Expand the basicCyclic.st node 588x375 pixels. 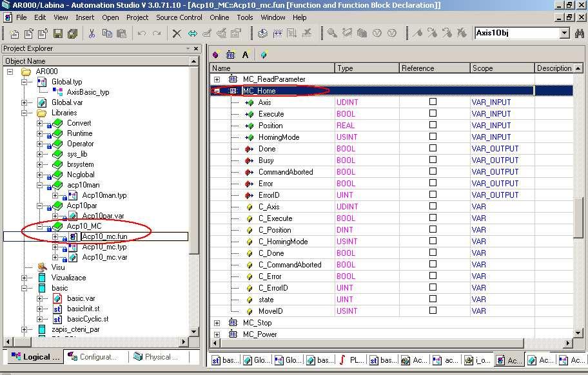40,319
